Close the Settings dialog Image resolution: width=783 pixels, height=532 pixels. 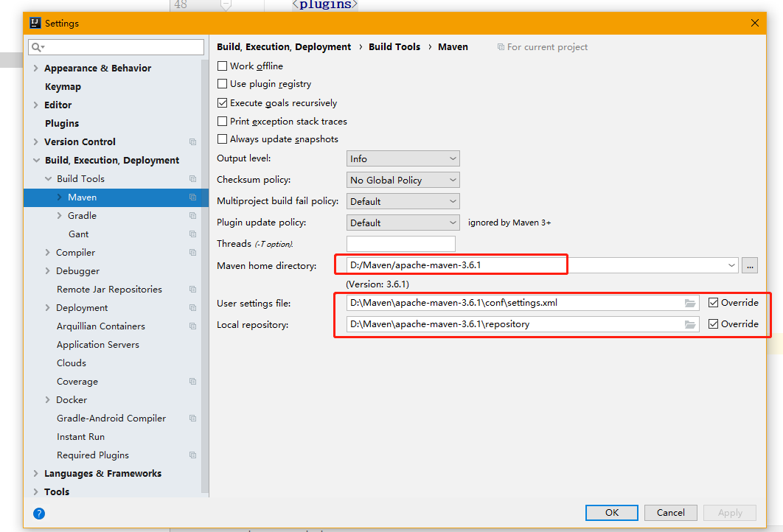pyautogui.click(x=754, y=23)
